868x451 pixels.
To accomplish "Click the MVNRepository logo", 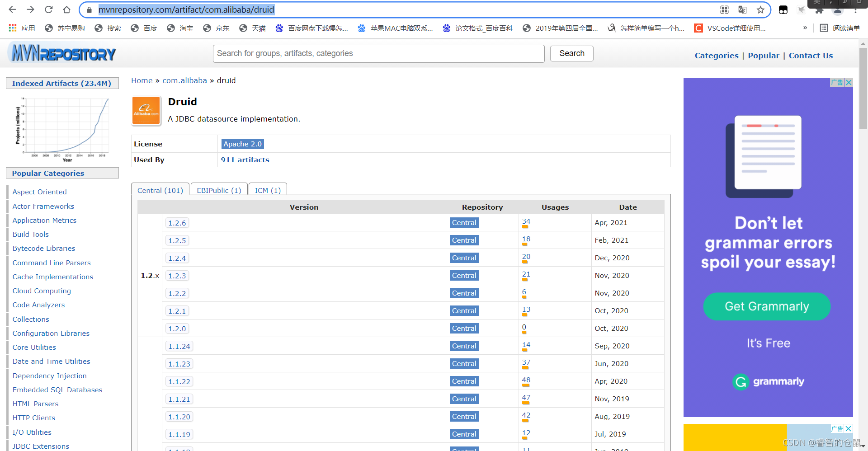I will click(x=62, y=53).
